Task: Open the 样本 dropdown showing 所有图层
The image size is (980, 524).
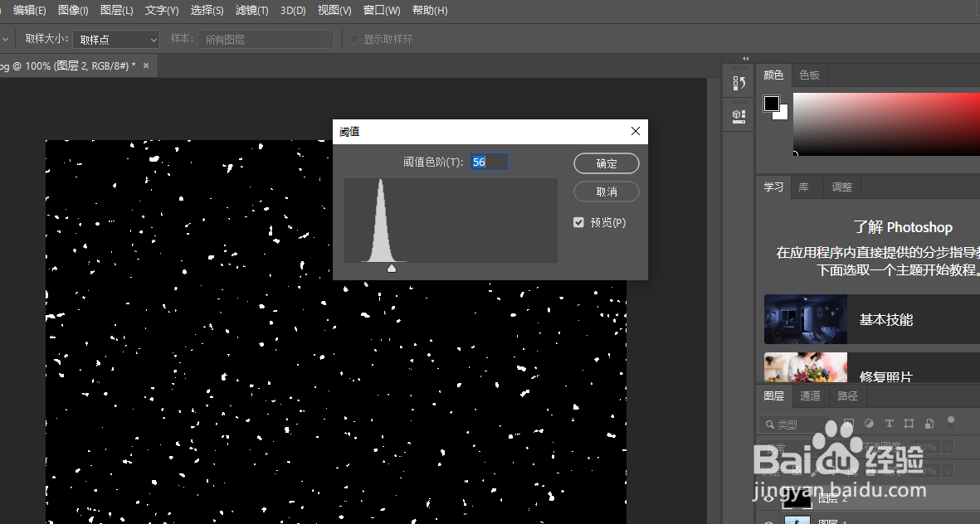Action: coord(266,38)
